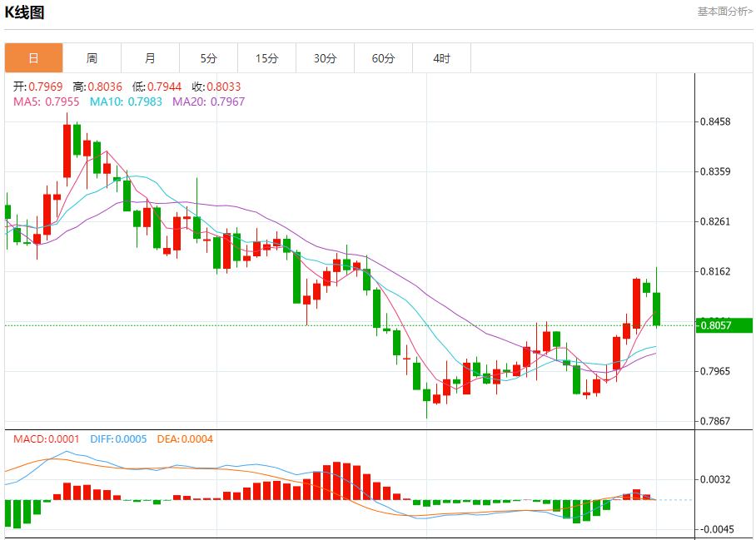Click the 高:0.8036 high value

click(x=97, y=87)
